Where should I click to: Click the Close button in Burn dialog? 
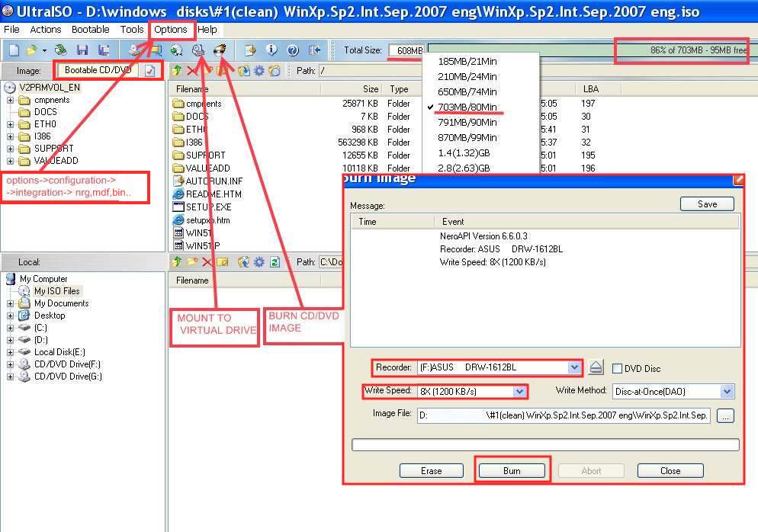(670, 470)
